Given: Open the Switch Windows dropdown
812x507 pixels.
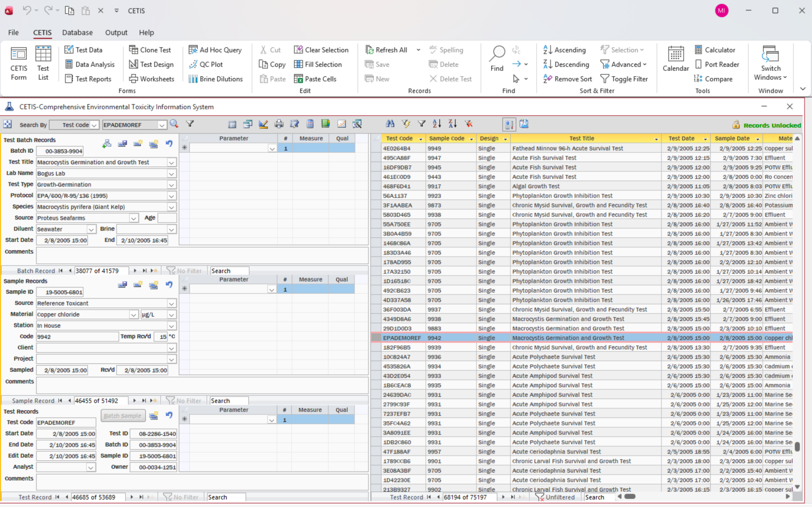Looking at the screenshot, I should tap(770, 63).
